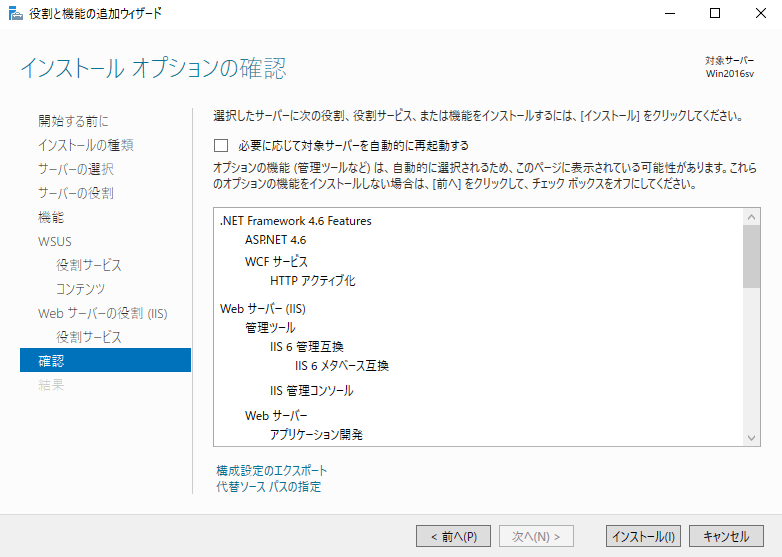This screenshot has width=782, height=557.
Task: Select the highlighted 確認 step
Action: [x=105, y=360]
